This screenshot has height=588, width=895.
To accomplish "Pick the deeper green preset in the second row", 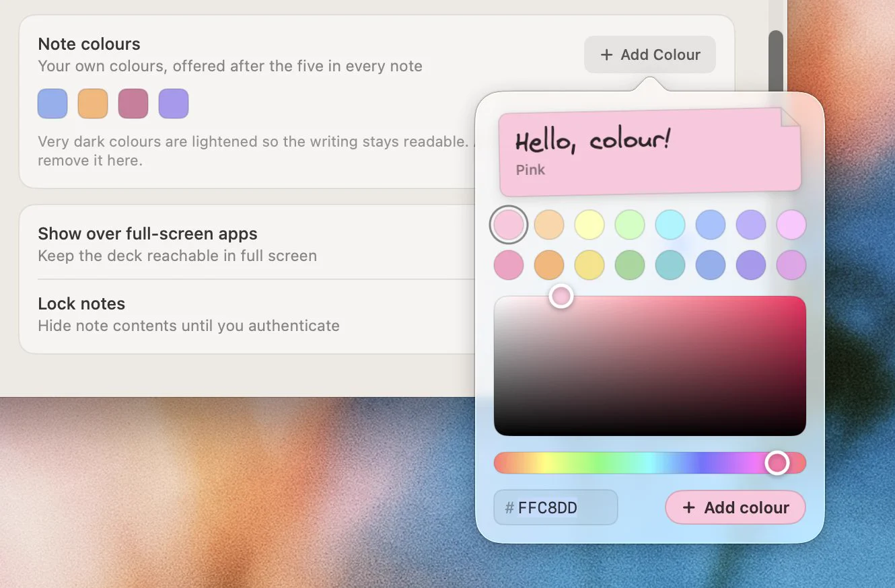I will [x=630, y=265].
